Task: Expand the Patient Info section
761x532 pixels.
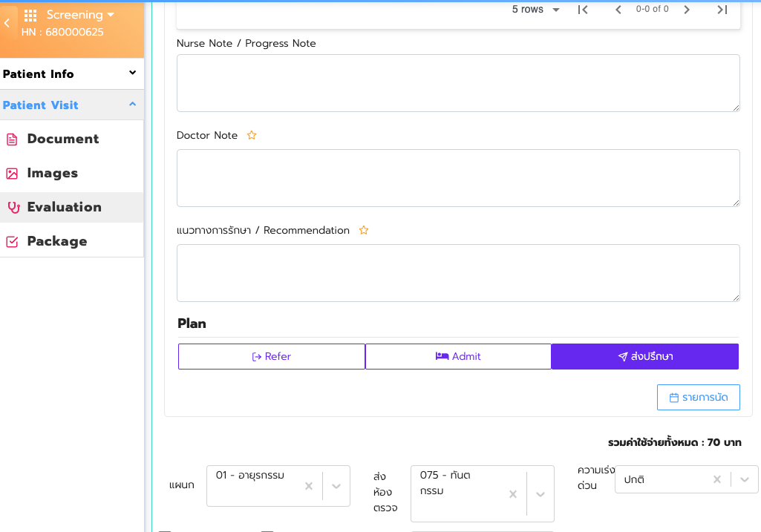Action: pos(132,73)
